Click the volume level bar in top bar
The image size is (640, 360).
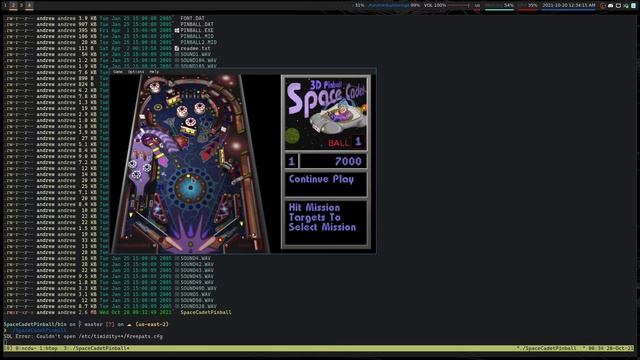point(458,6)
